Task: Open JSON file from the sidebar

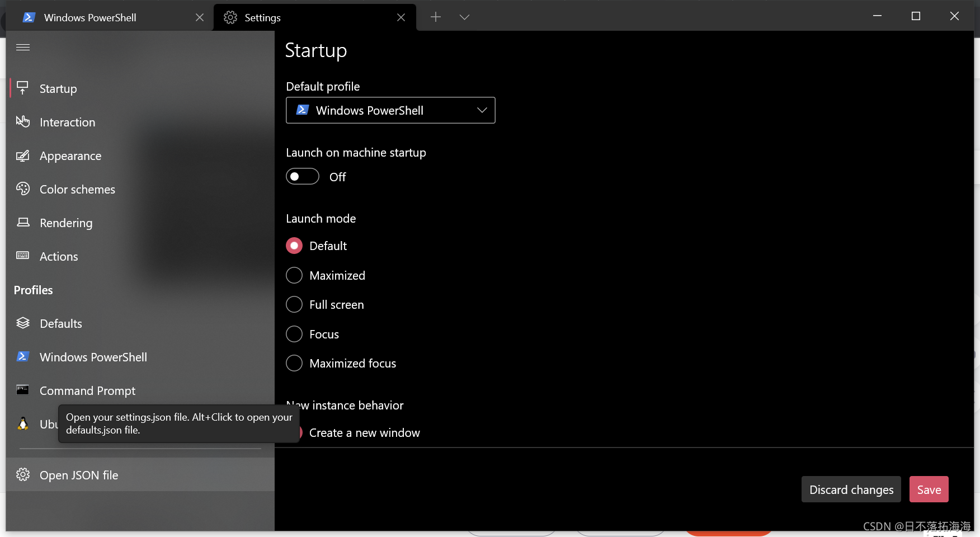Action: [78, 475]
